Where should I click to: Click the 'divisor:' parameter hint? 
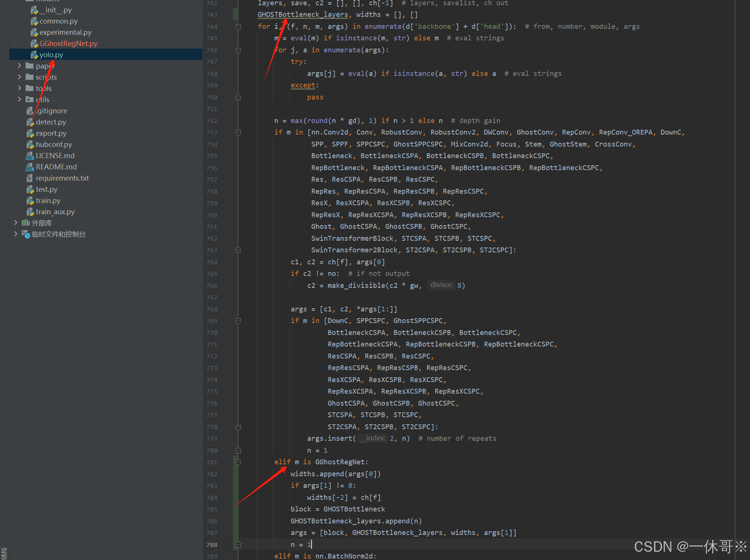click(x=442, y=285)
